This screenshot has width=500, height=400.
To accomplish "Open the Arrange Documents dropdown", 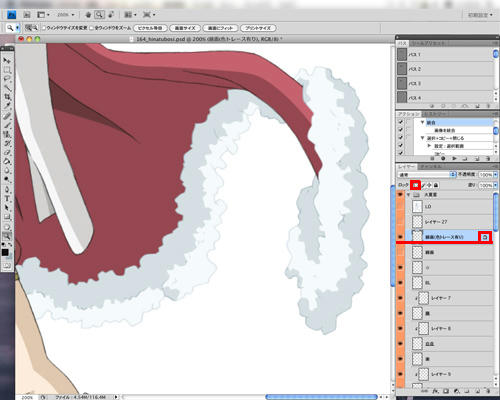I will coord(130,15).
